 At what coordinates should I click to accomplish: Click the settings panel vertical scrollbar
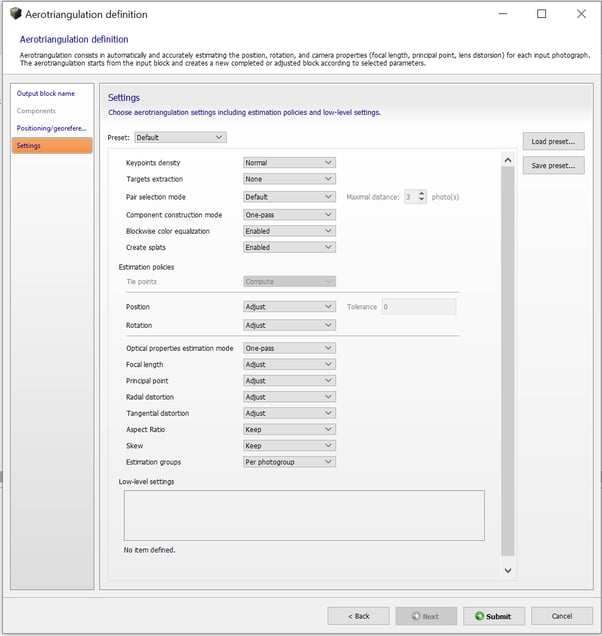pyautogui.click(x=507, y=361)
